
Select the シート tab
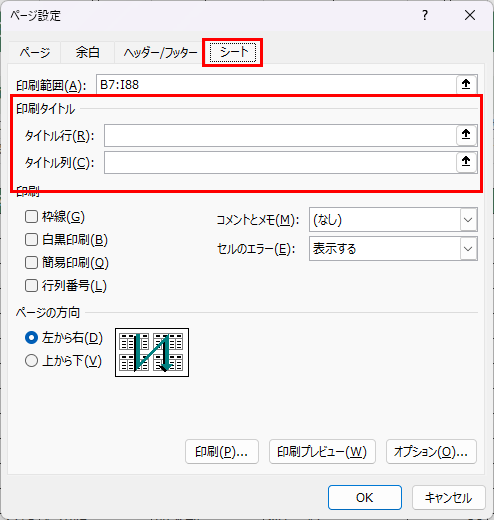pyautogui.click(x=233, y=52)
